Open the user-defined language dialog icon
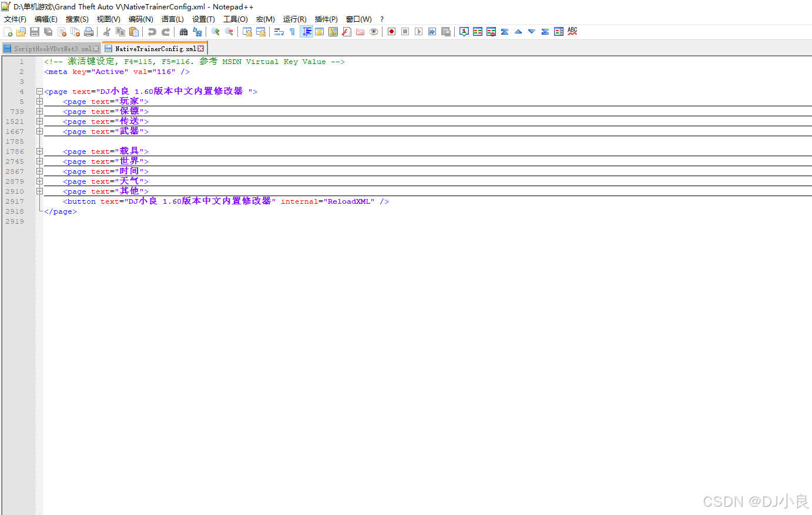The image size is (812, 515). click(x=320, y=32)
